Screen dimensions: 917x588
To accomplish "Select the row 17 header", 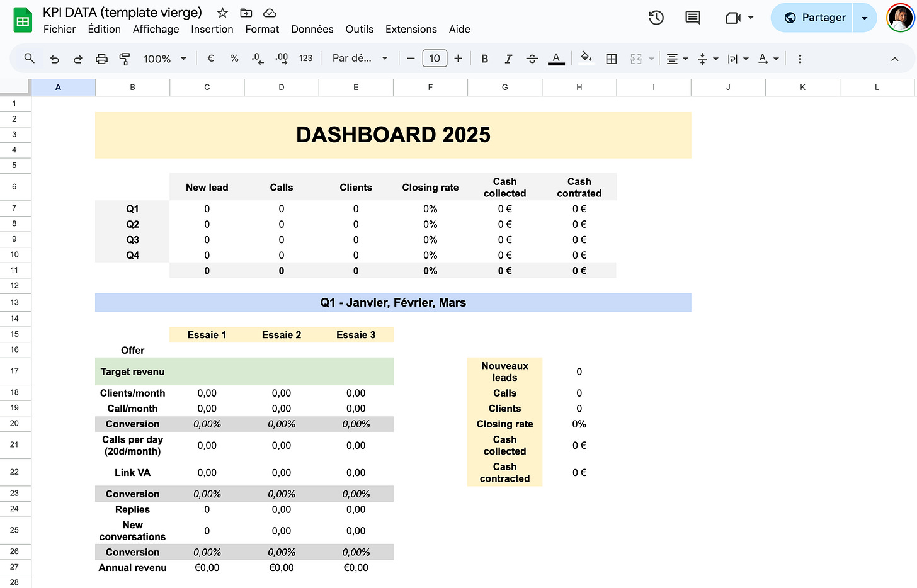I will pyautogui.click(x=14, y=371).
